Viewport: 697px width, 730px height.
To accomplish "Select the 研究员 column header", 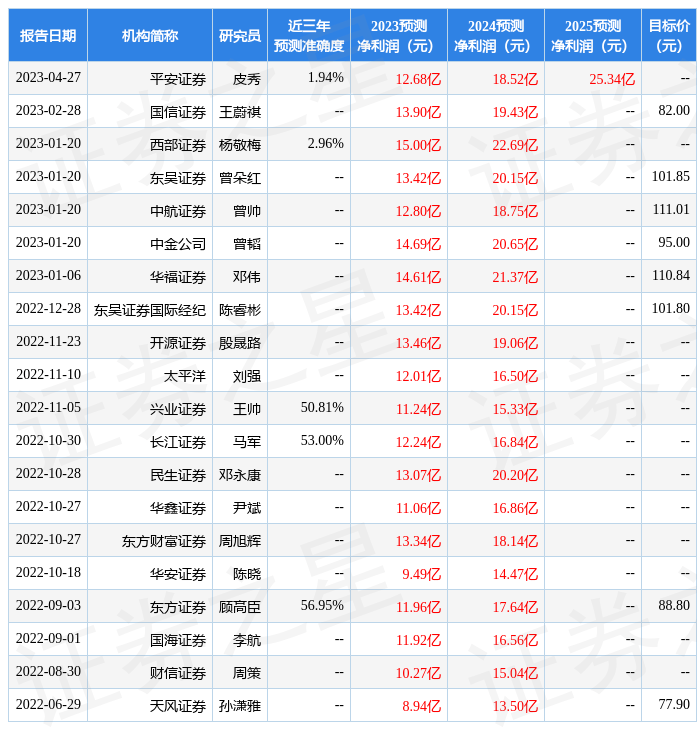I will (240, 36).
